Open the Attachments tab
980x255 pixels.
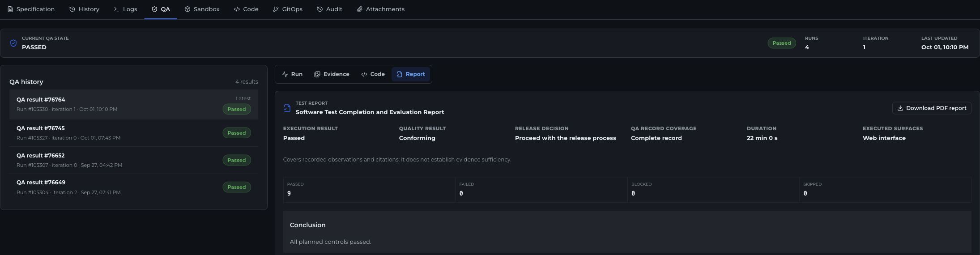[381, 9]
